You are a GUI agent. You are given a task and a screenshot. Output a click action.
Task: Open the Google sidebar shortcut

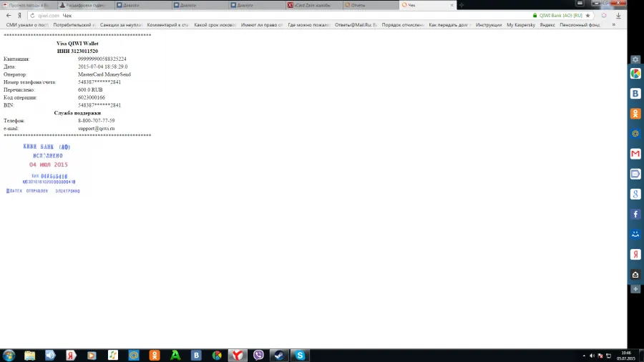pos(635,194)
